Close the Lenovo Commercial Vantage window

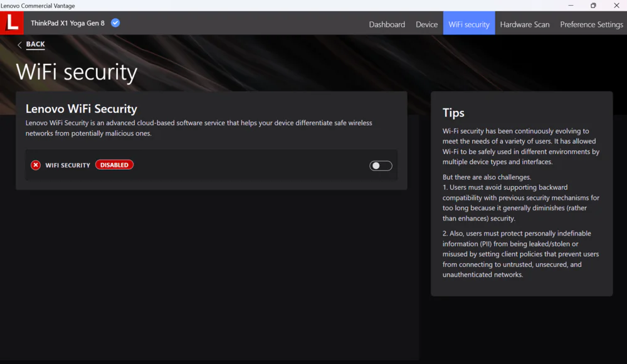(616, 6)
